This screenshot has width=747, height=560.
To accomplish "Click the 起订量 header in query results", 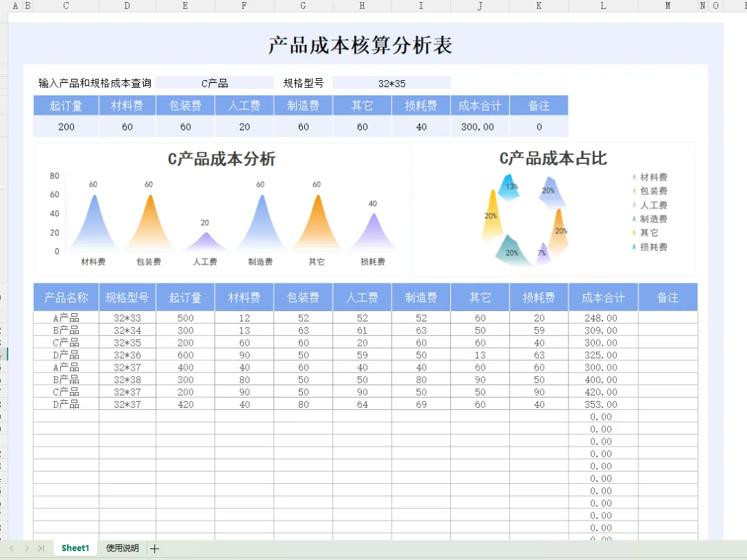I will [66, 106].
